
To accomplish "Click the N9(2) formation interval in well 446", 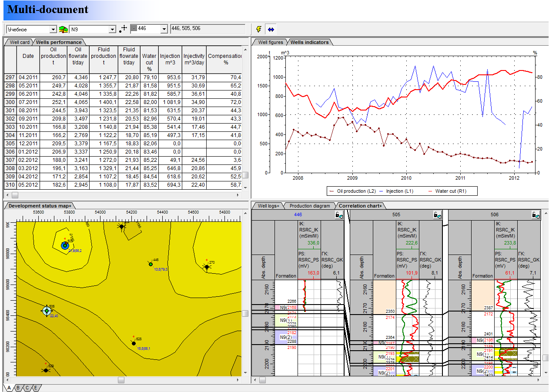I will coord(285,337).
